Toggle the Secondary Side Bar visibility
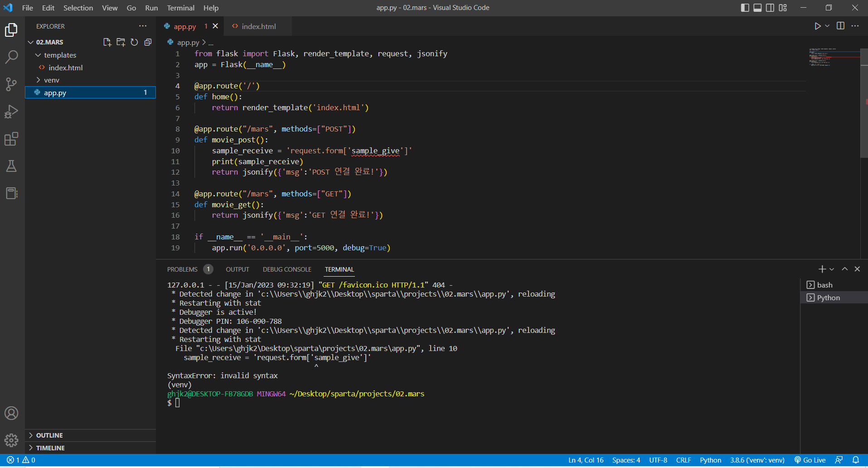Image resolution: width=868 pixels, height=468 pixels. point(770,8)
